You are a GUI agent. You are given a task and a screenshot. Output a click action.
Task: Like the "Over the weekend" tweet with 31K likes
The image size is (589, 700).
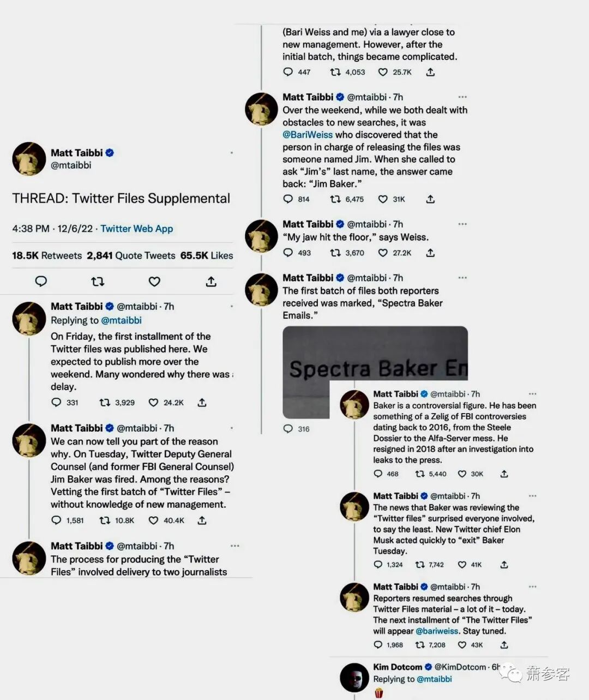click(x=392, y=199)
